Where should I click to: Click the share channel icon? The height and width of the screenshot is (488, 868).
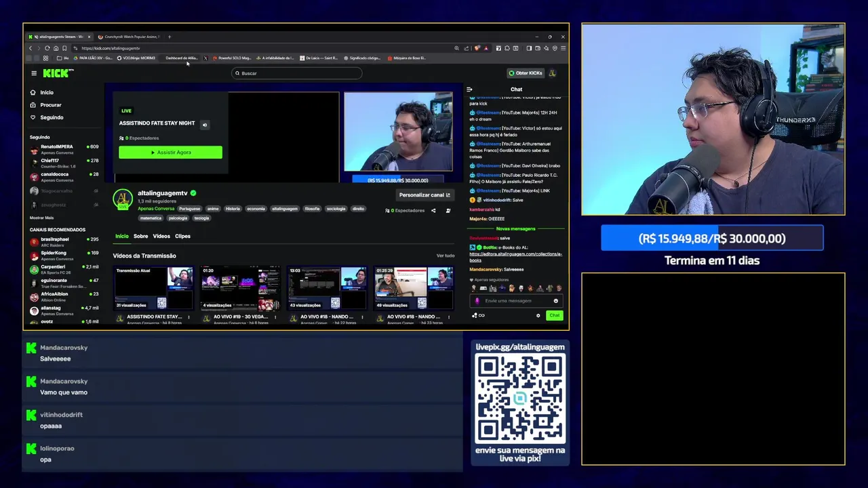point(433,211)
